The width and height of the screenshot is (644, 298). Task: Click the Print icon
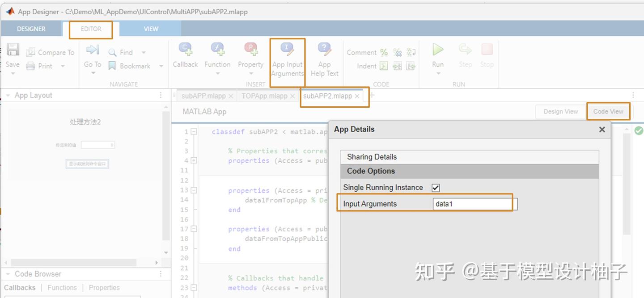coord(31,66)
